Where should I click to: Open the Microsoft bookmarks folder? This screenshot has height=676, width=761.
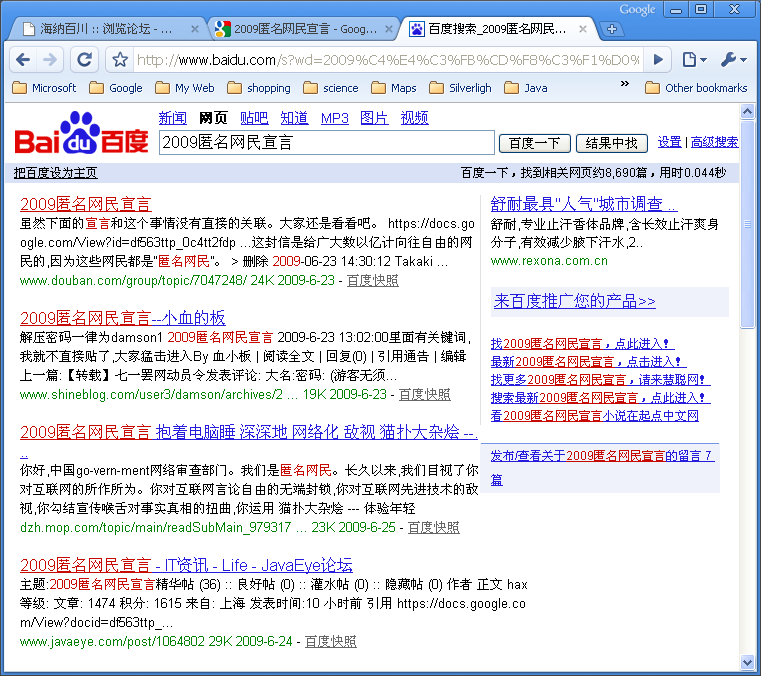(x=44, y=88)
